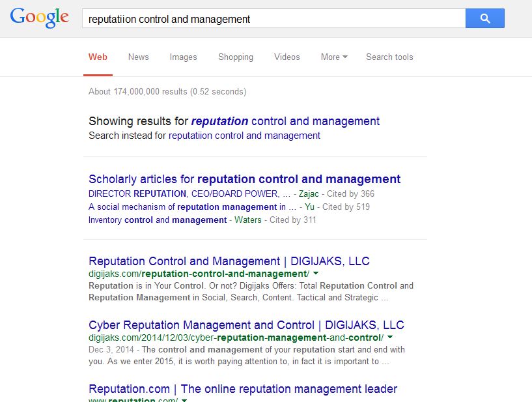The height and width of the screenshot is (402, 532).
Task: Open the Videos tab
Action: [287, 57]
